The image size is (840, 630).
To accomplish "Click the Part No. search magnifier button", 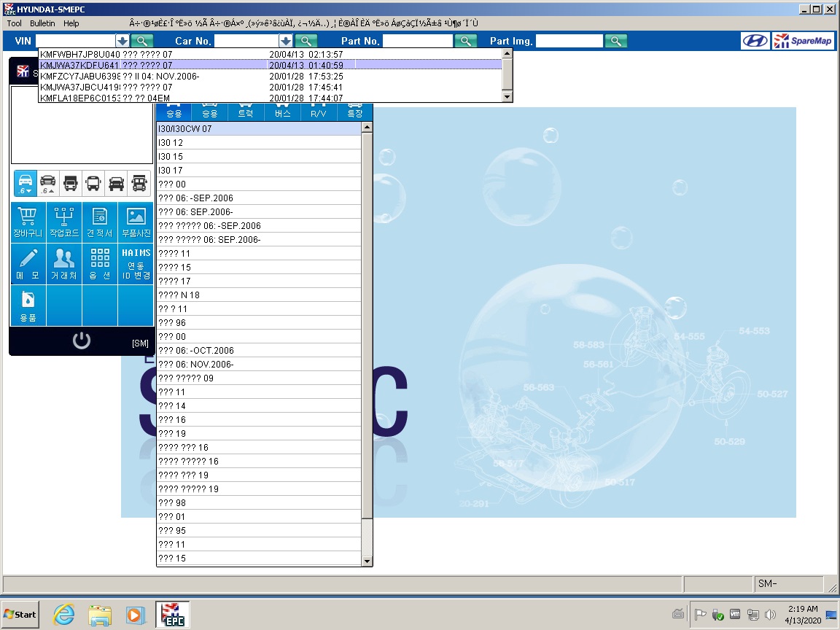I will click(465, 41).
